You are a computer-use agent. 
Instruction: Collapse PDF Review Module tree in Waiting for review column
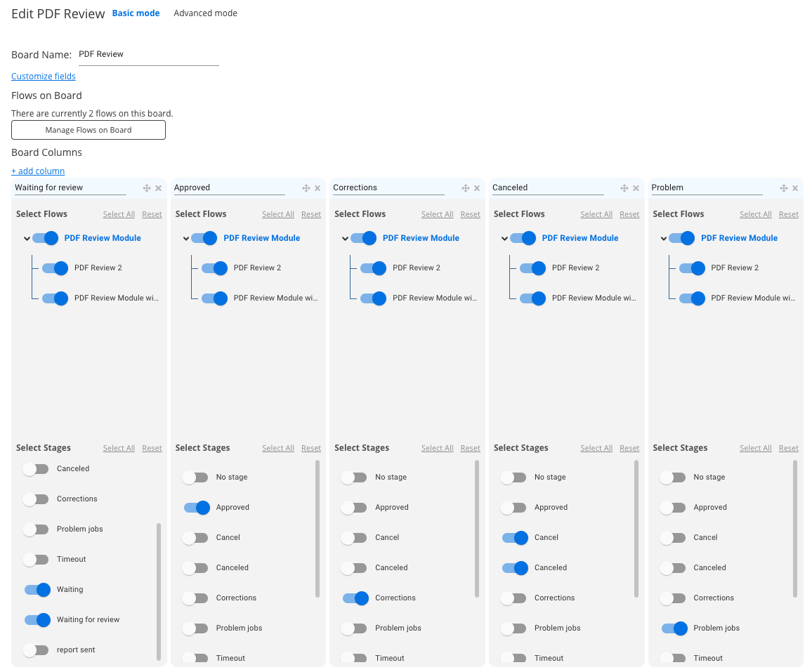[27, 239]
